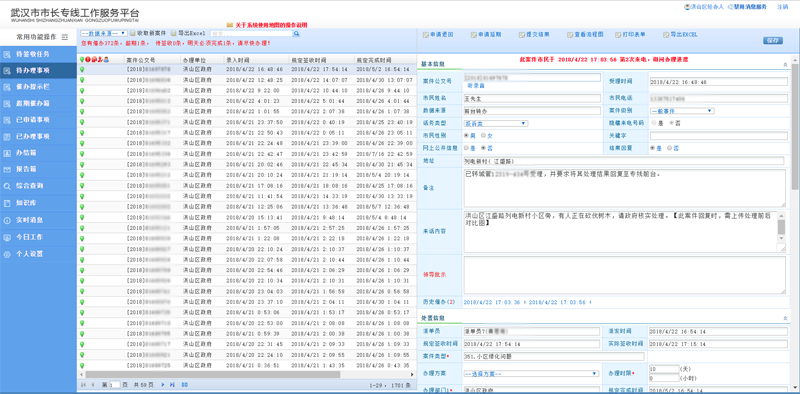Click the 报告箱 envelope icon
The image size is (800, 394).
[x=7, y=169]
